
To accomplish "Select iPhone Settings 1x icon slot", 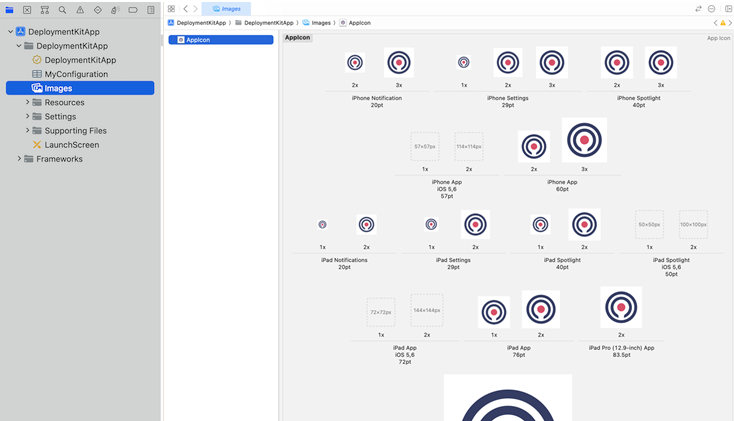I will click(464, 62).
